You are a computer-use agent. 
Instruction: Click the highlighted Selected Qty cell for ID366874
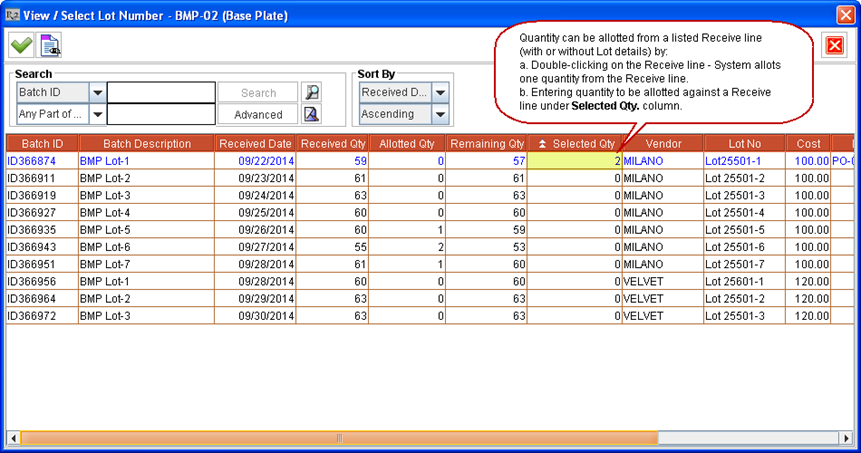coord(575,160)
